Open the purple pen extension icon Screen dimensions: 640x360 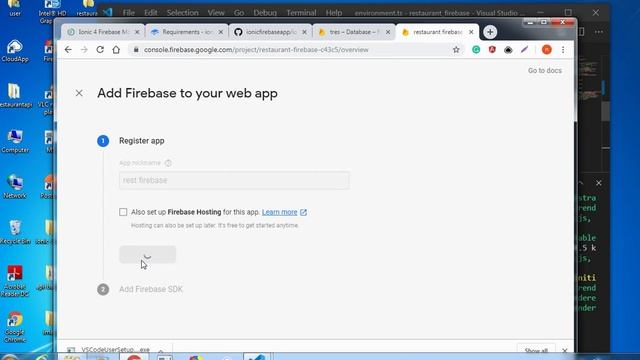[524, 50]
